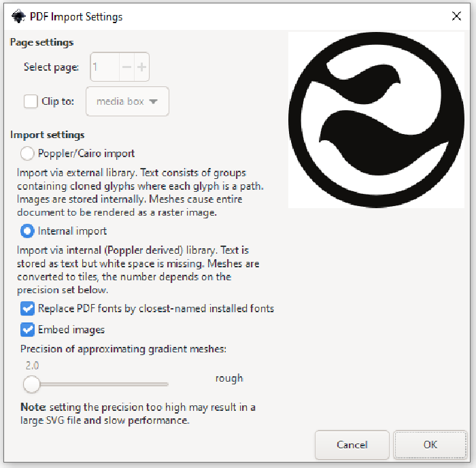Click the Select page number field
Viewport: 476px width, 468px height.
(105, 67)
